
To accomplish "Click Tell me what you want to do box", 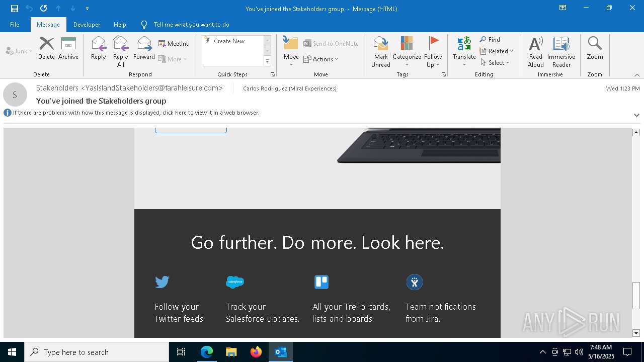I will [191, 24].
